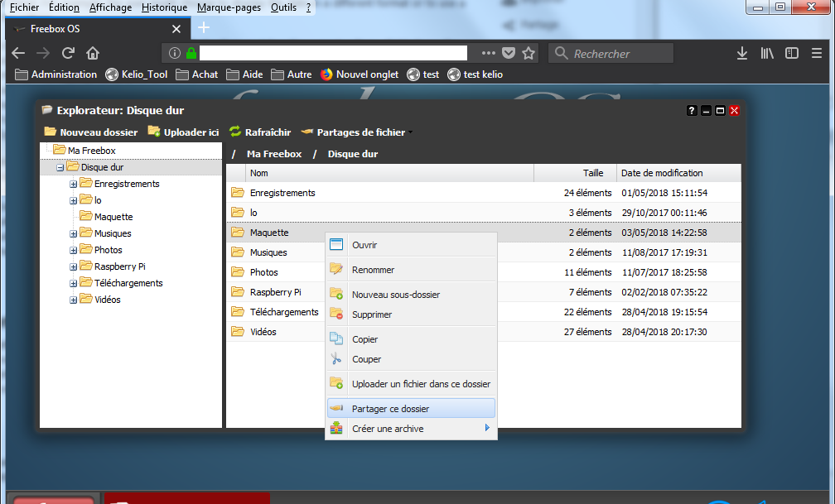
Task: Open the Firefox library icon
Action: pyautogui.click(x=767, y=53)
